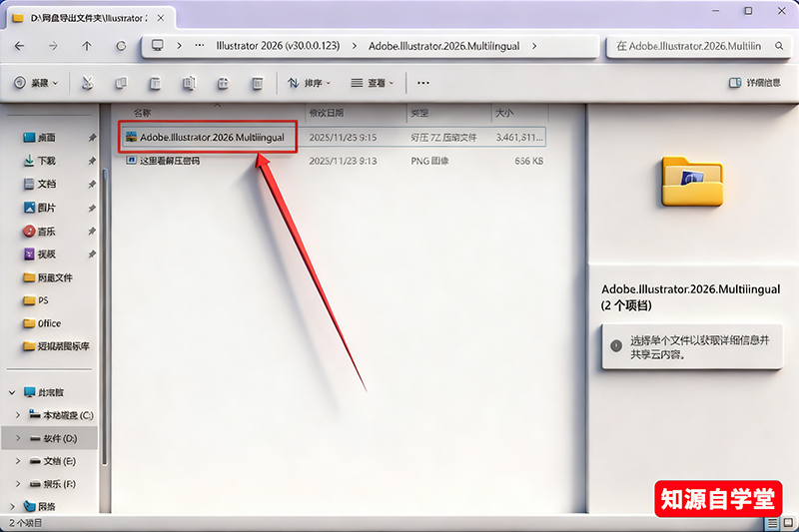This screenshot has height=532, width=799.
Task: Click the 音乐 music folder icon in sidebar
Action: [x=29, y=231]
